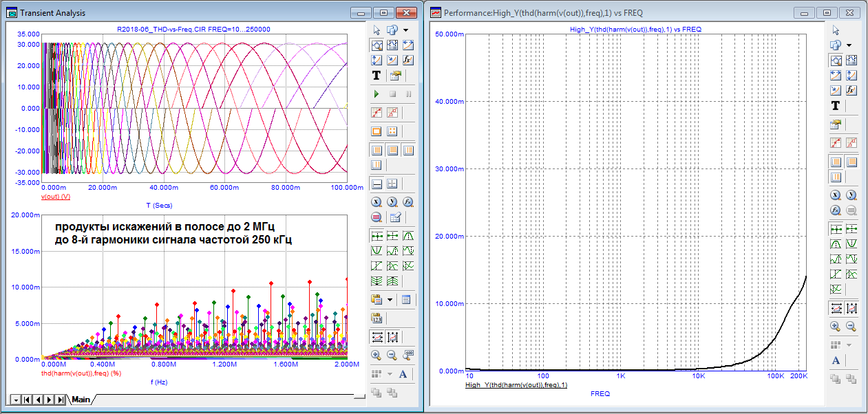Viewport: 868px width, 414px height.
Task: Expand dropdown arrow near top of Performance toolbar
Action: click(849, 45)
